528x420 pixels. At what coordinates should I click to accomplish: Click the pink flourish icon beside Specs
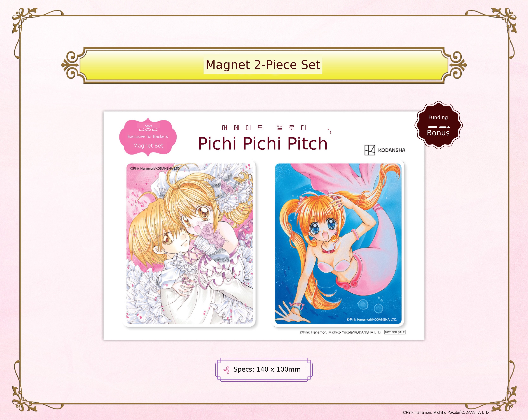pos(226,370)
